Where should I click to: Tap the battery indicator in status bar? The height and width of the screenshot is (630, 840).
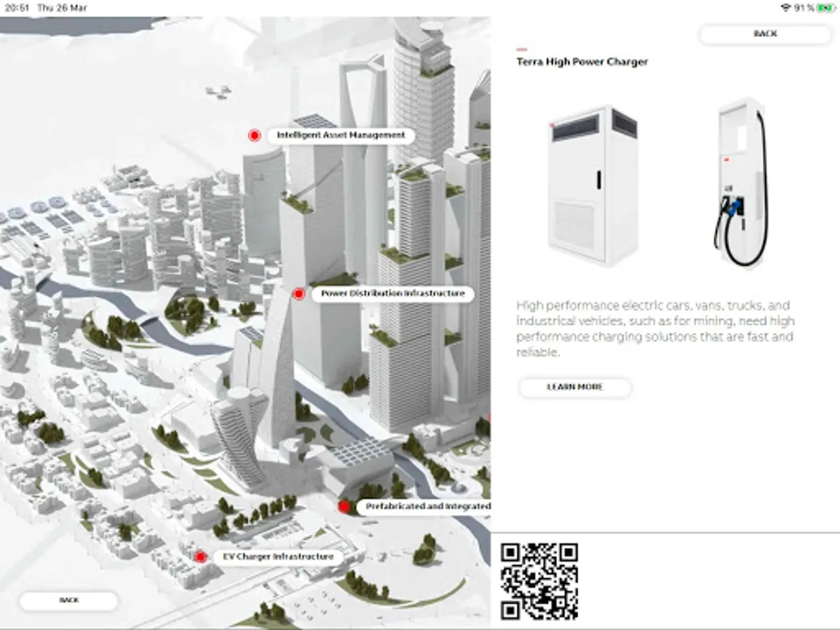pyautogui.click(x=825, y=8)
